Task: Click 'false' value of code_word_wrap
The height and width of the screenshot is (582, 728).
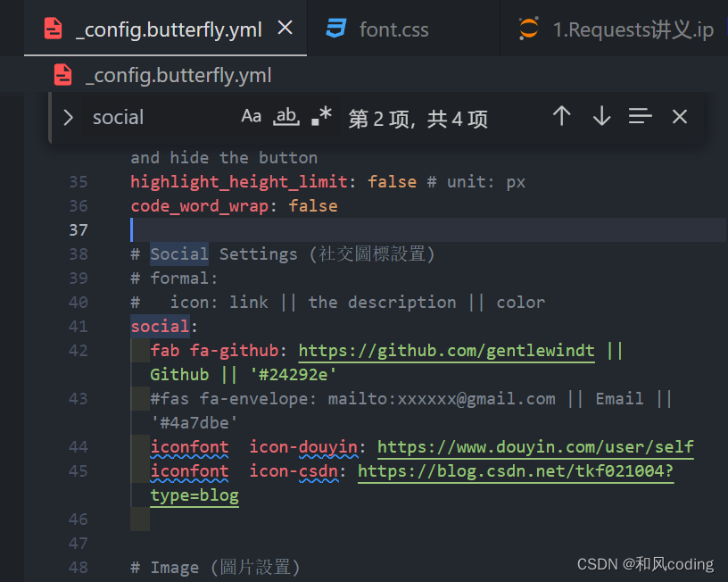Action: 313,206
